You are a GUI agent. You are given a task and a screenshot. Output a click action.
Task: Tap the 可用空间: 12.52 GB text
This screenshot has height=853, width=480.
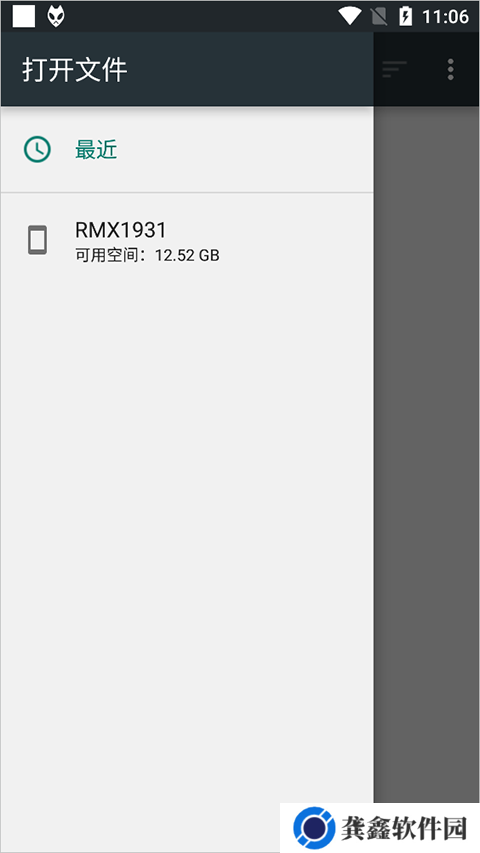click(x=147, y=255)
